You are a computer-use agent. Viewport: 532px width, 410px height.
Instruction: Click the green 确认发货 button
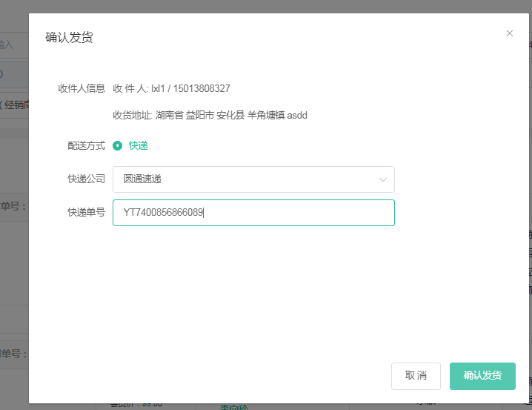coord(482,376)
